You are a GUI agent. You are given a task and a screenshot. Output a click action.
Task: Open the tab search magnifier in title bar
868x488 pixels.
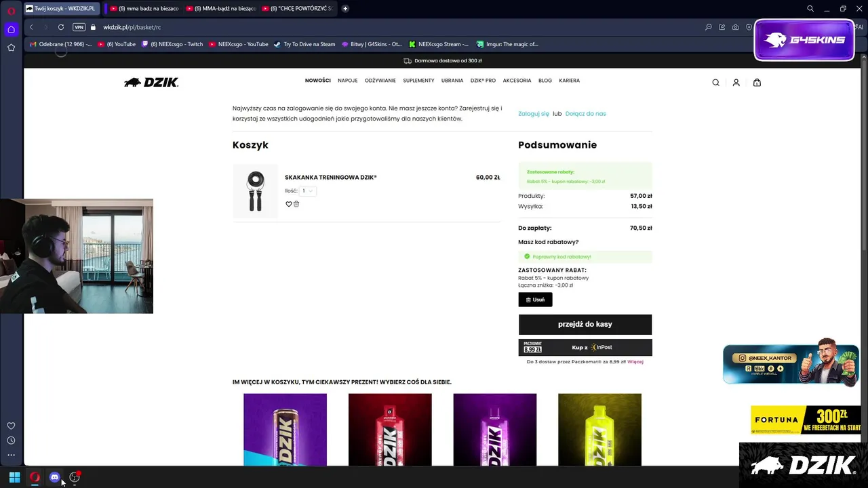tap(810, 9)
